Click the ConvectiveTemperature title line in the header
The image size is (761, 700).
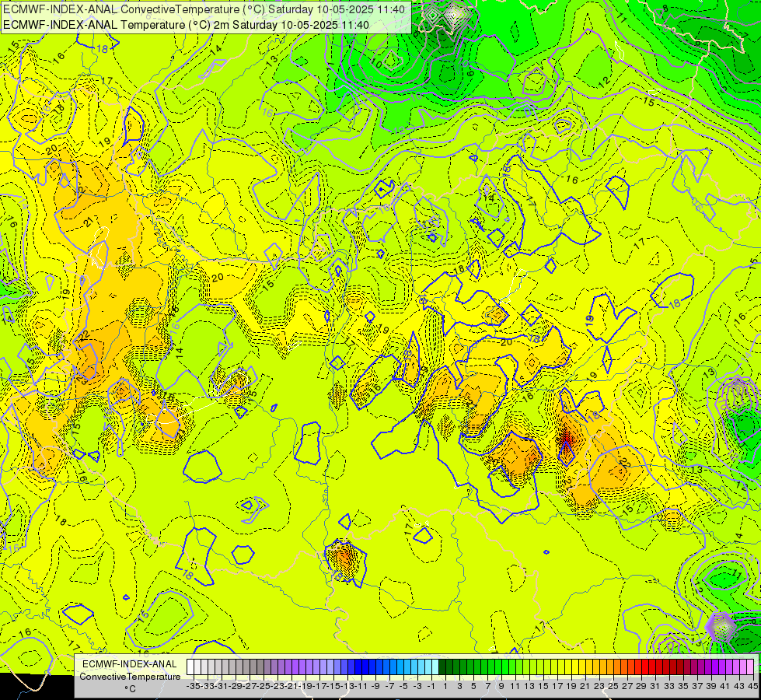point(204,9)
